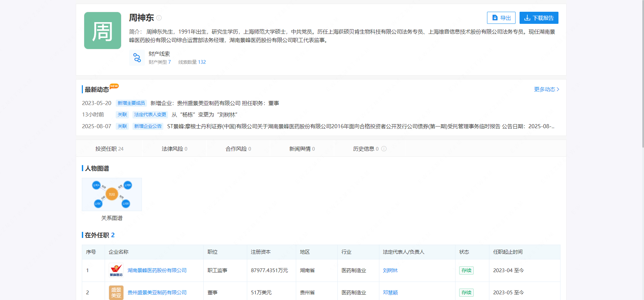The image size is (644, 300).
Task: Switch to the 合作风险 tab
Action: point(238,149)
